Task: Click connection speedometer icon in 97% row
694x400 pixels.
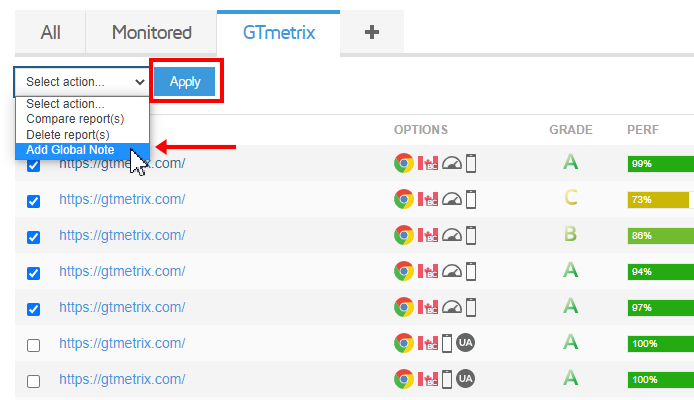Action: point(452,307)
